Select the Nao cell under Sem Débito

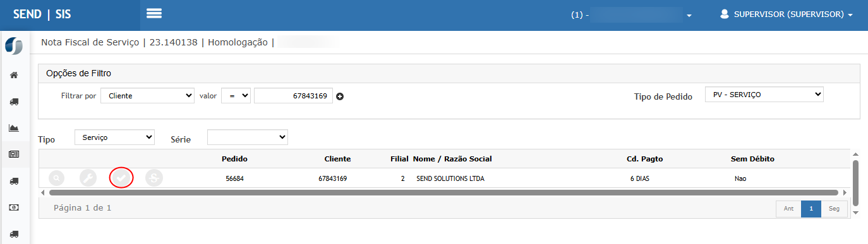tap(740, 178)
